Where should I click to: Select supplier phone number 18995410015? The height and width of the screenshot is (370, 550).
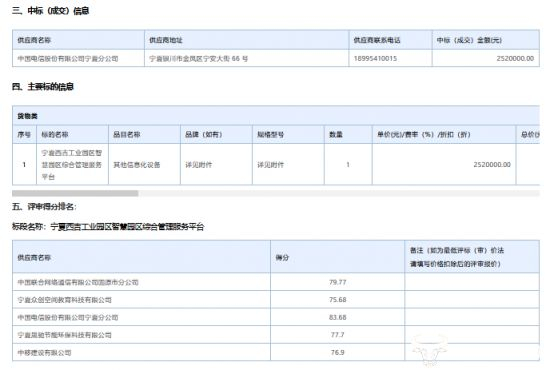click(x=375, y=58)
